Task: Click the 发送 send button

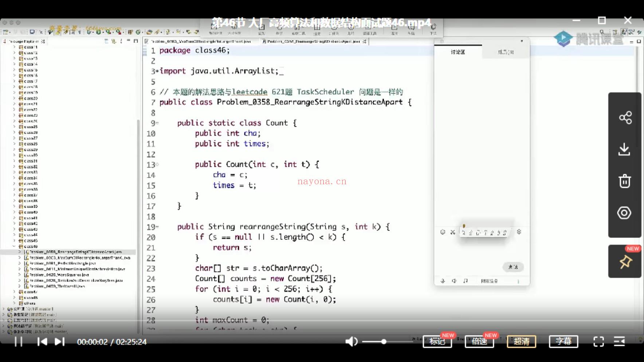Action: point(513,267)
